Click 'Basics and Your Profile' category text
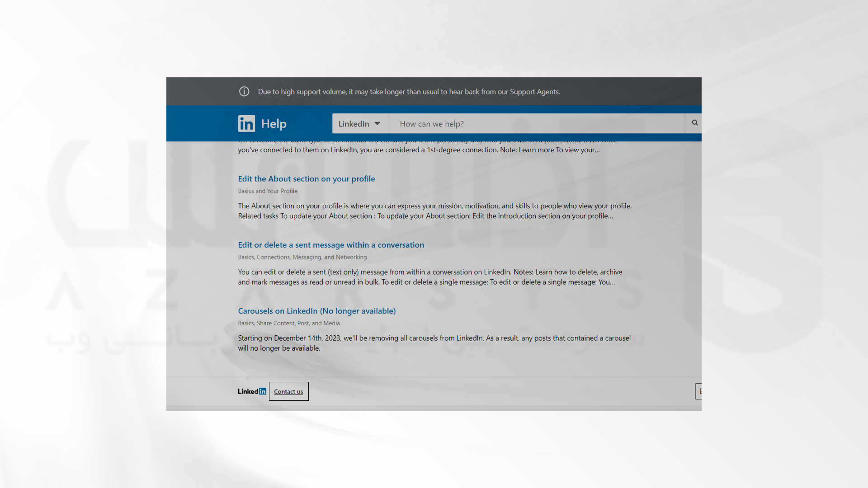Screen dimensions: 868x488 (268, 191)
